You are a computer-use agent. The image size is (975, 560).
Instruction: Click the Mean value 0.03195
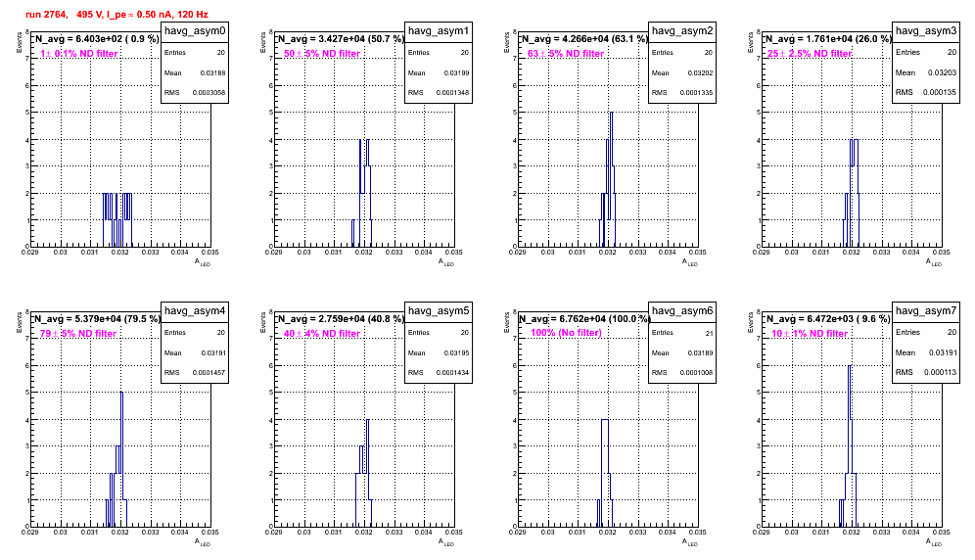tap(456, 352)
